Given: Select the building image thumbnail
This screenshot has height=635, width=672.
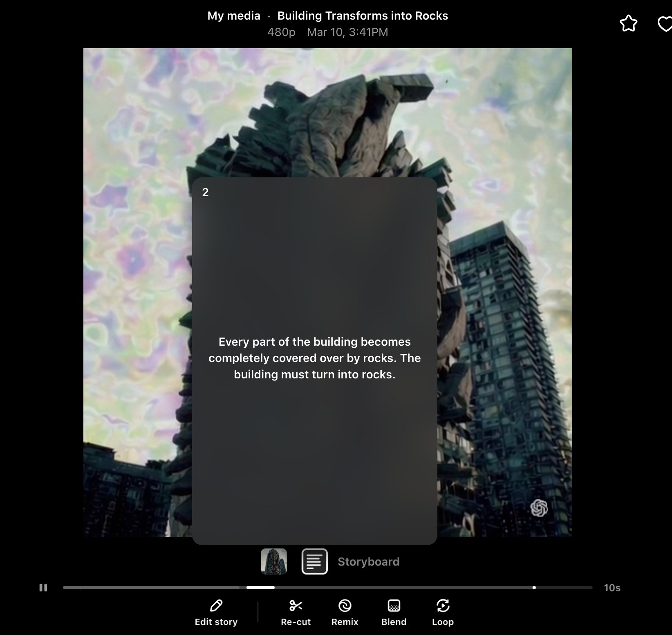Looking at the screenshot, I should 274,561.
